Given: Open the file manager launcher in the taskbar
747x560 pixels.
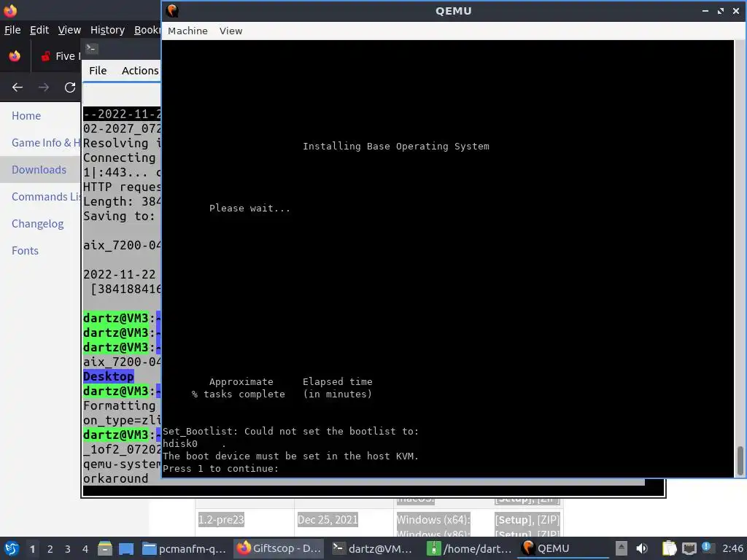Looking at the screenshot, I should (105, 548).
